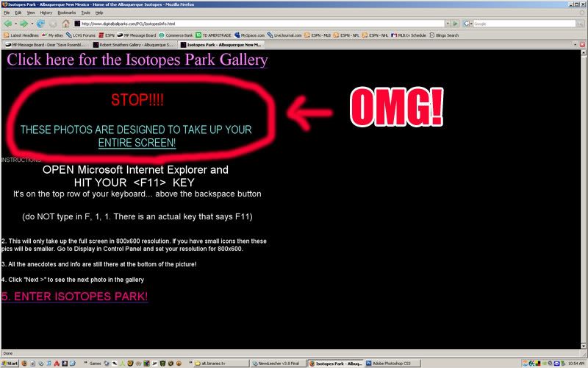Open the LCVG Forums bookmark
The image size is (588, 368).
tap(81, 35)
